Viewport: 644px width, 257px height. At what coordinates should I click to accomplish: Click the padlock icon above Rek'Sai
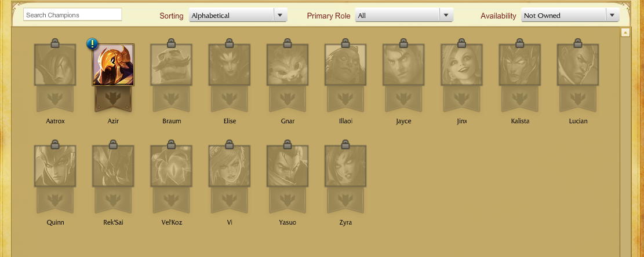click(x=113, y=144)
